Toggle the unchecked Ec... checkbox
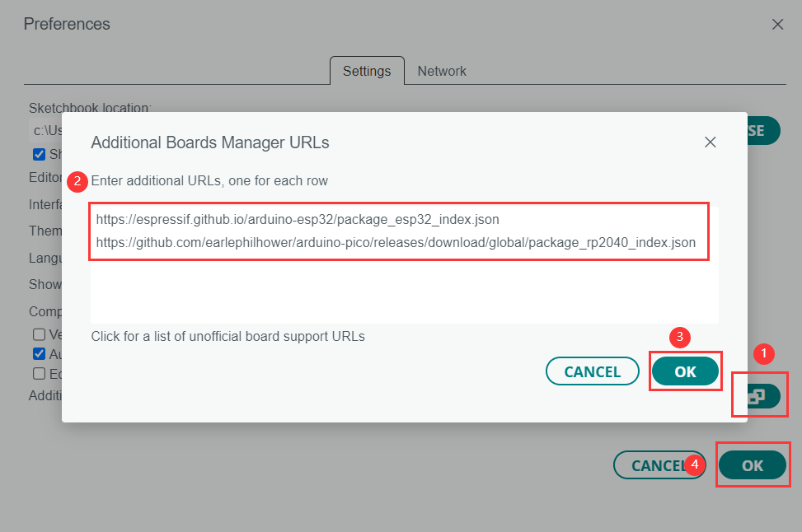Image resolution: width=802 pixels, height=532 pixels. pos(39,374)
